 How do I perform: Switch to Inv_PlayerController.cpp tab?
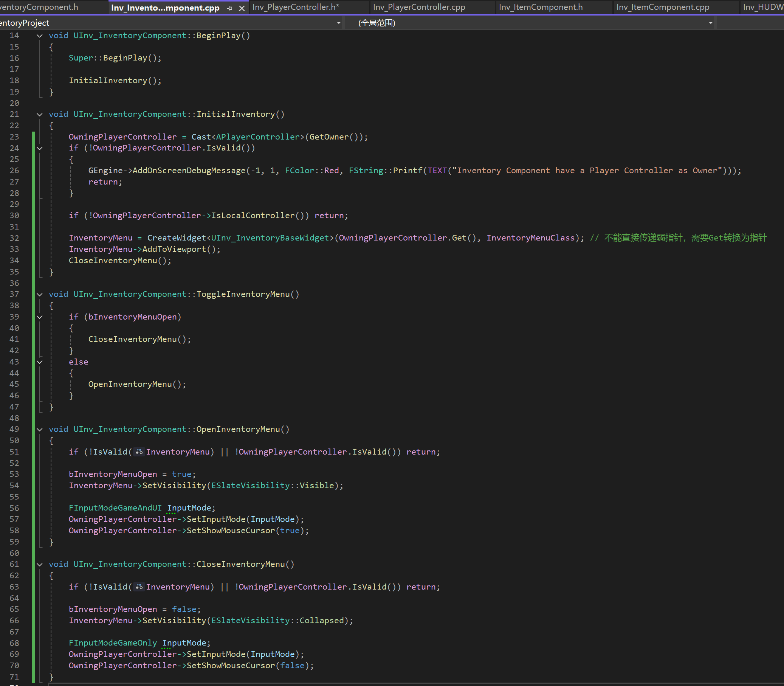pyautogui.click(x=419, y=7)
